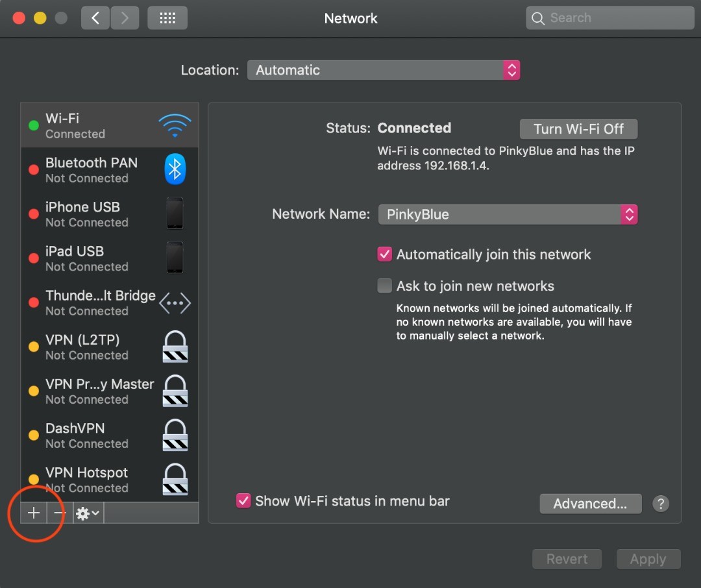701x588 pixels.
Task: Add a network service with the plus button
Action: 33,513
